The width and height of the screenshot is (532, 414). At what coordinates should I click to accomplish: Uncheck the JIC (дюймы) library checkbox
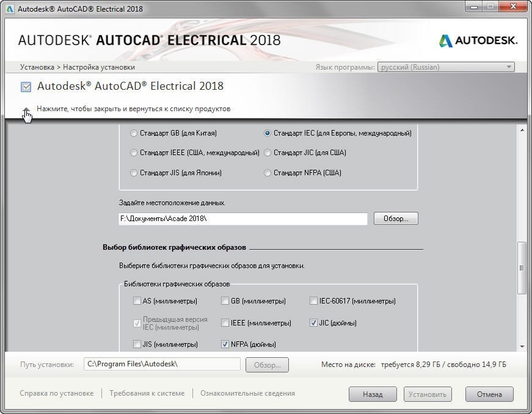tap(313, 323)
